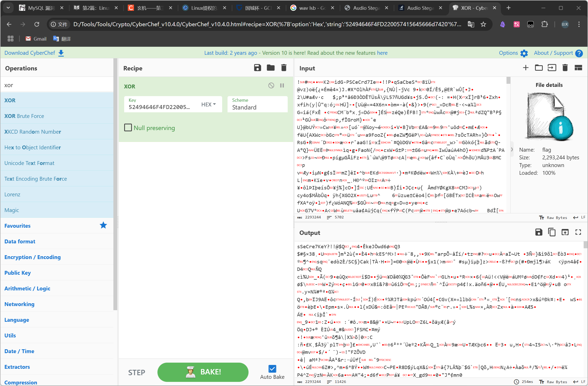The image size is (588, 386).
Task: Switch to the wav lsb Google tab
Action: tap(312, 8)
